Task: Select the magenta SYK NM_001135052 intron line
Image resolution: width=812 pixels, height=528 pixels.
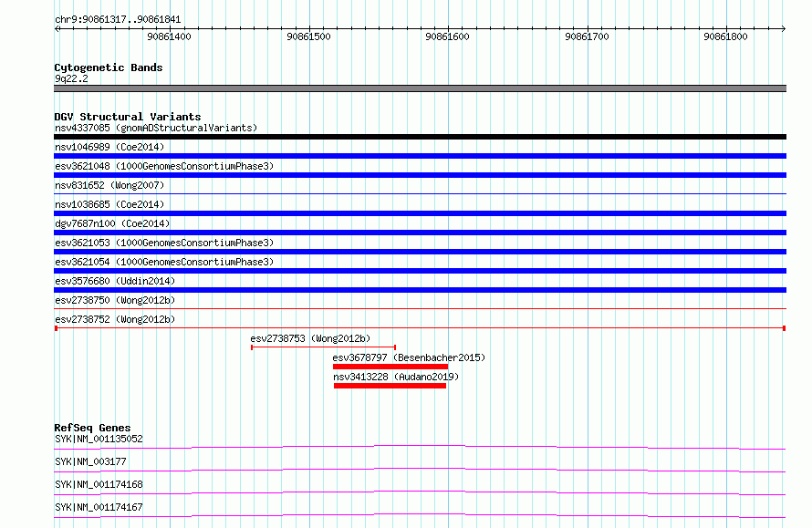Action: (420, 447)
